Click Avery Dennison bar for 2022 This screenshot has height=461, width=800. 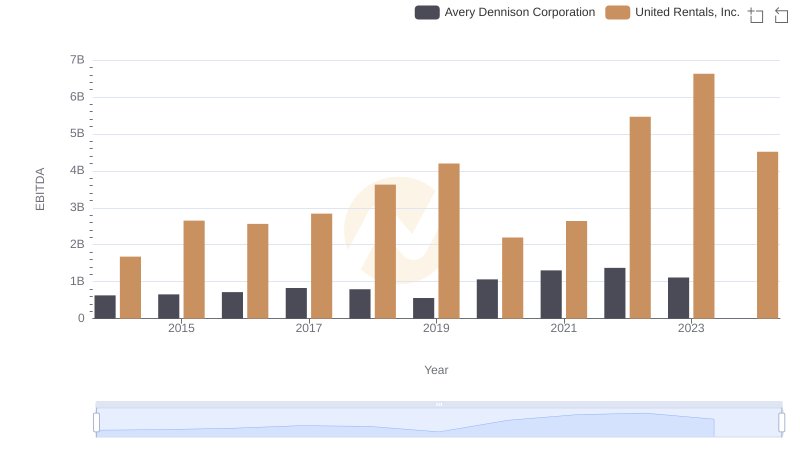[614, 293]
